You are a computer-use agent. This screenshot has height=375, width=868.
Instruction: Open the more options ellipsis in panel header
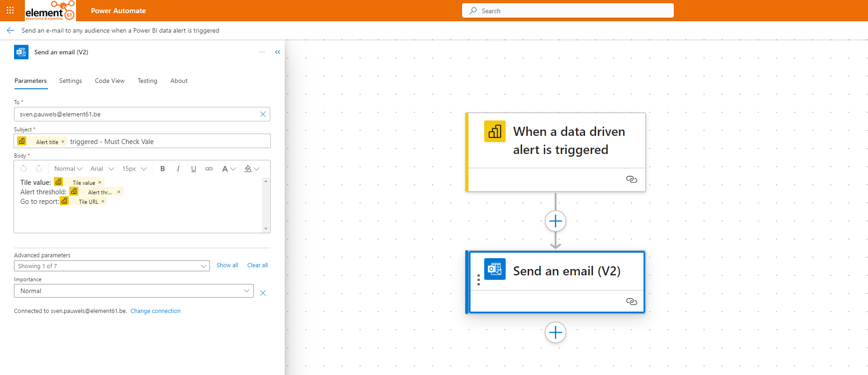point(262,52)
